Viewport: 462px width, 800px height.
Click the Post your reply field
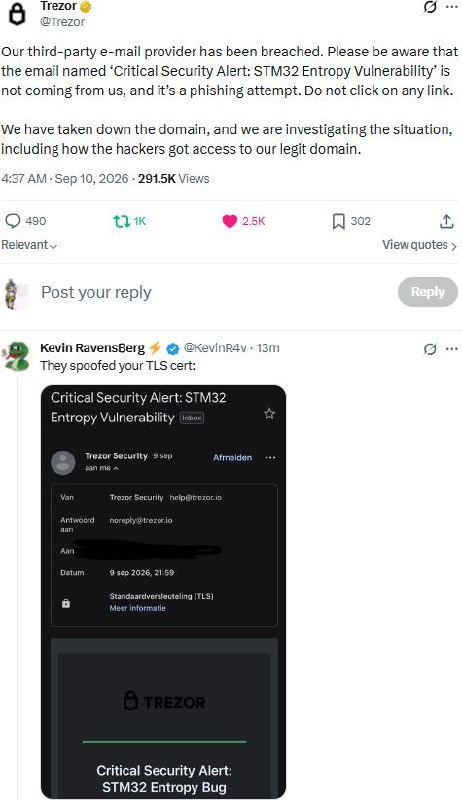point(96,292)
